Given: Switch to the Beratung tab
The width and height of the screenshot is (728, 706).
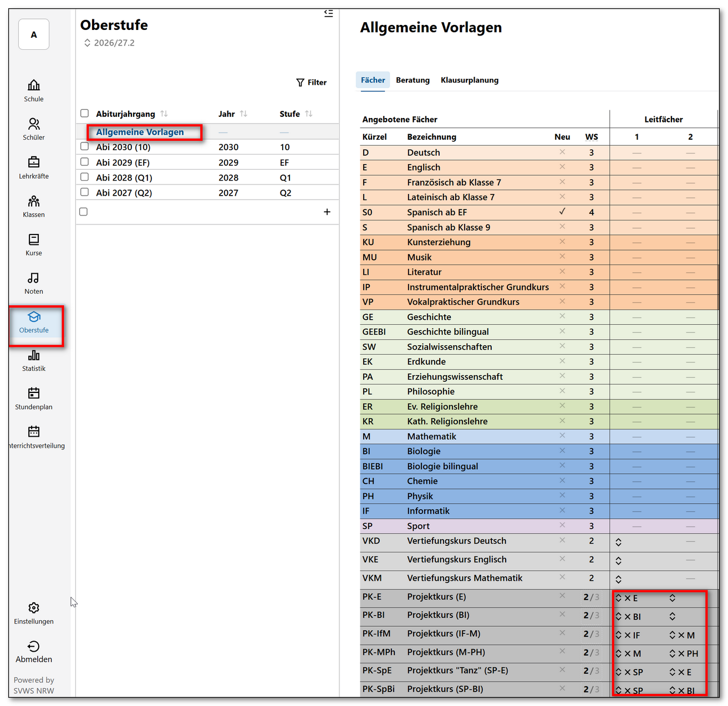Looking at the screenshot, I should click(x=413, y=80).
